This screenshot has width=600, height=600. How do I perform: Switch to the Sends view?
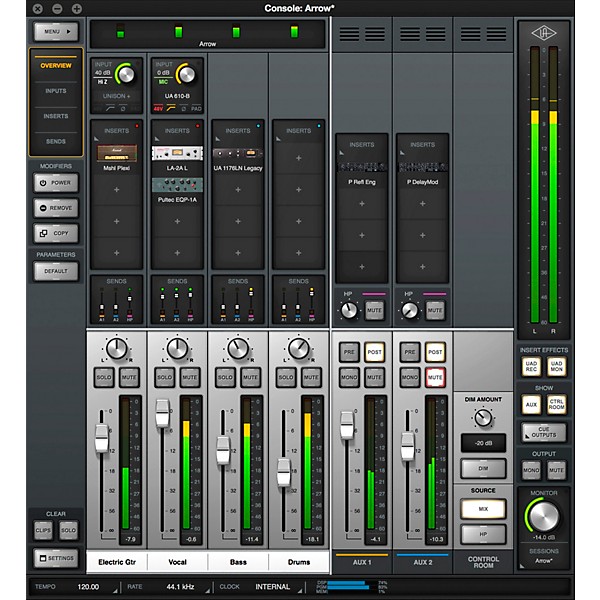pyautogui.click(x=56, y=141)
